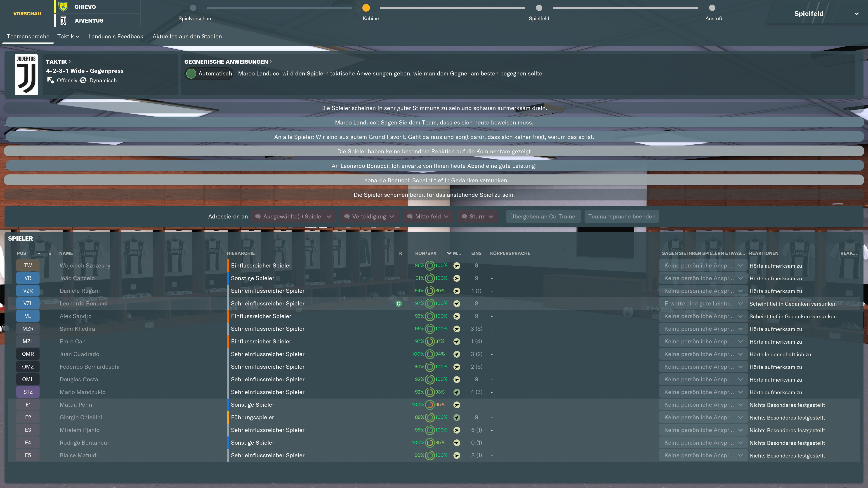868x488 pixels.
Task: Sort by the REAKTIONEN column header
Action: tap(764, 253)
